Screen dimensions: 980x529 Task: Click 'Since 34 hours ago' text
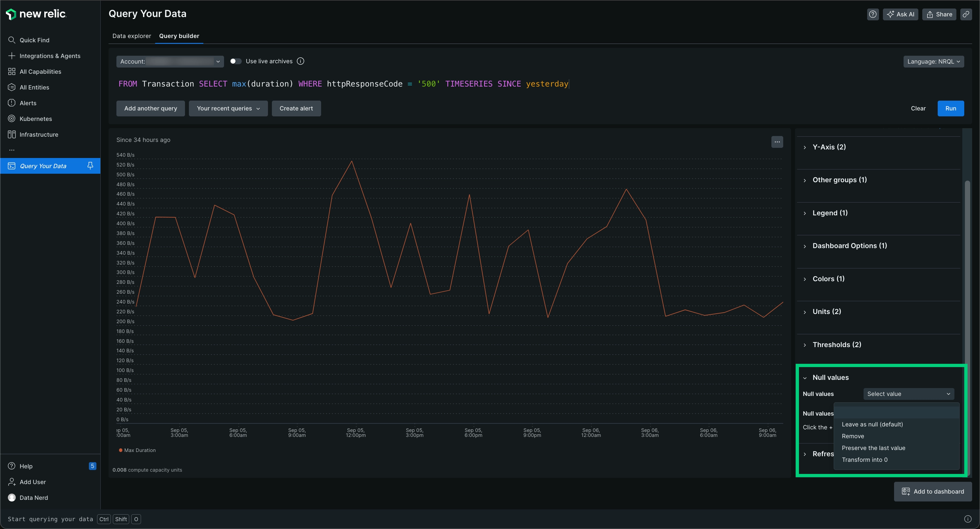click(143, 140)
